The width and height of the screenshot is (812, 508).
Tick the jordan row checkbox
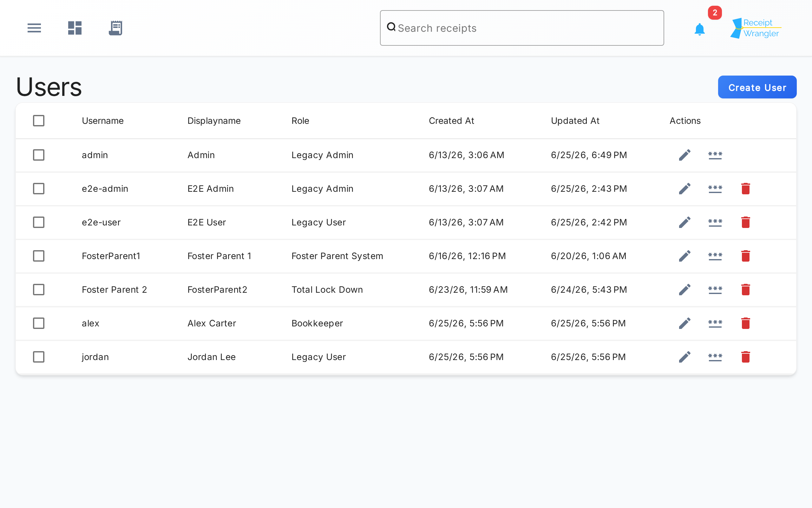pos(39,357)
